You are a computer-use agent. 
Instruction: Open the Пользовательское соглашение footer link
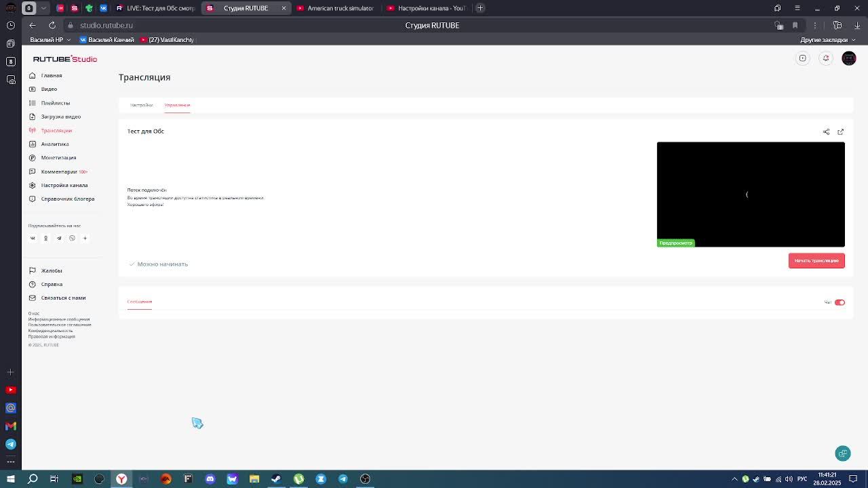(x=60, y=325)
